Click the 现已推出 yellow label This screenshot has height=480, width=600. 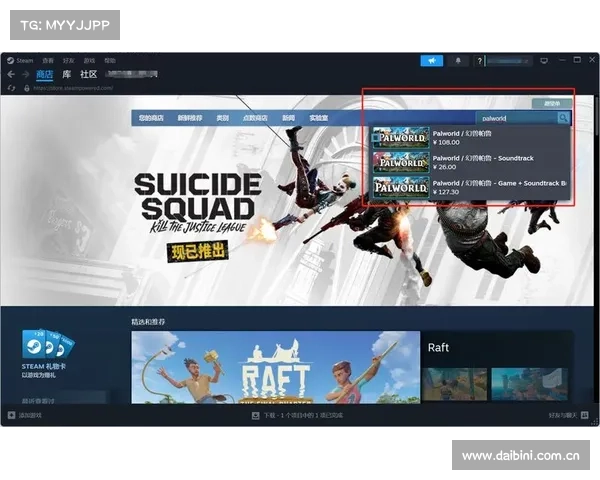coord(197,251)
